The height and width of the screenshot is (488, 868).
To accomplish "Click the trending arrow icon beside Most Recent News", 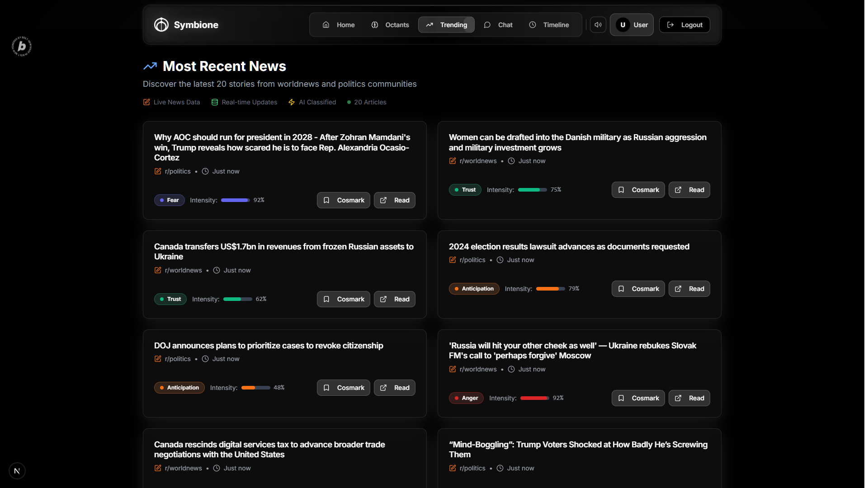I will [150, 66].
